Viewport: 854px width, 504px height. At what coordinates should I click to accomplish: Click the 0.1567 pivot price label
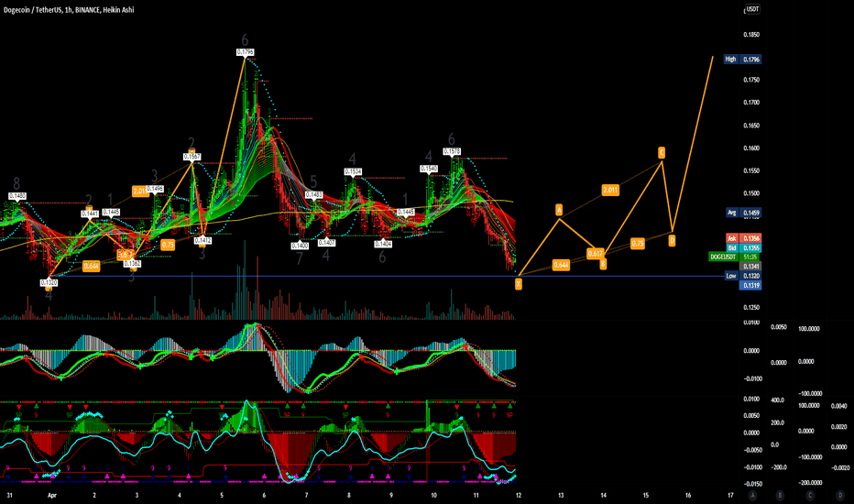[192, 157]
